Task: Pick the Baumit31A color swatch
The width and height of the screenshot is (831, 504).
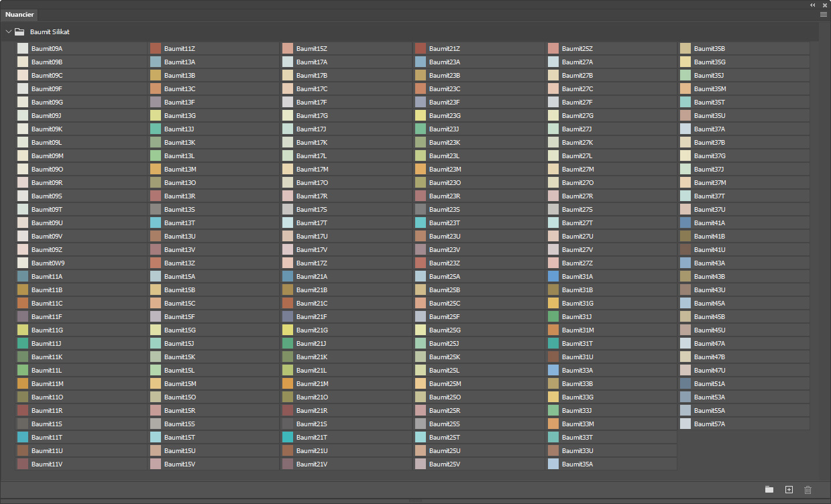Action: [553, 276]
